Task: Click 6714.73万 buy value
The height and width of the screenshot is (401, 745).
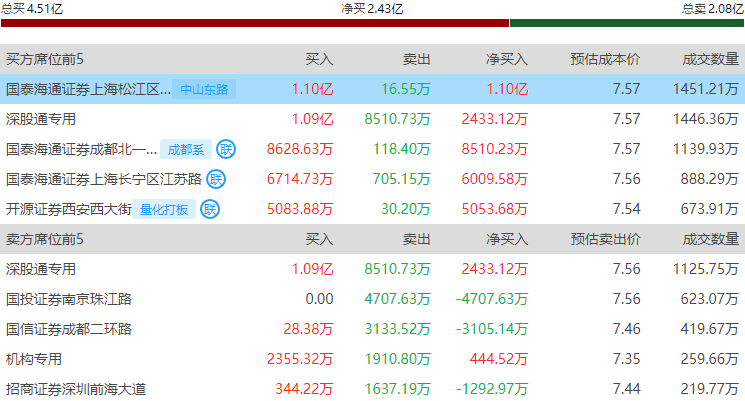Action: coord(300,179)
